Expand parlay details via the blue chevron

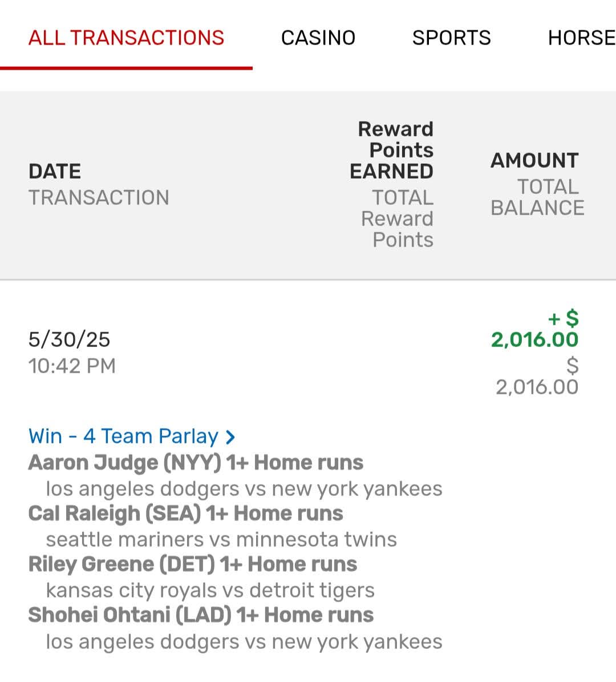pos(230,438)
